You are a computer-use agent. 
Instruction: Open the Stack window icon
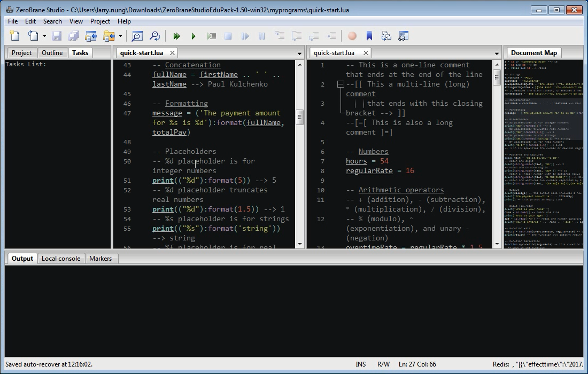[386, 36]
